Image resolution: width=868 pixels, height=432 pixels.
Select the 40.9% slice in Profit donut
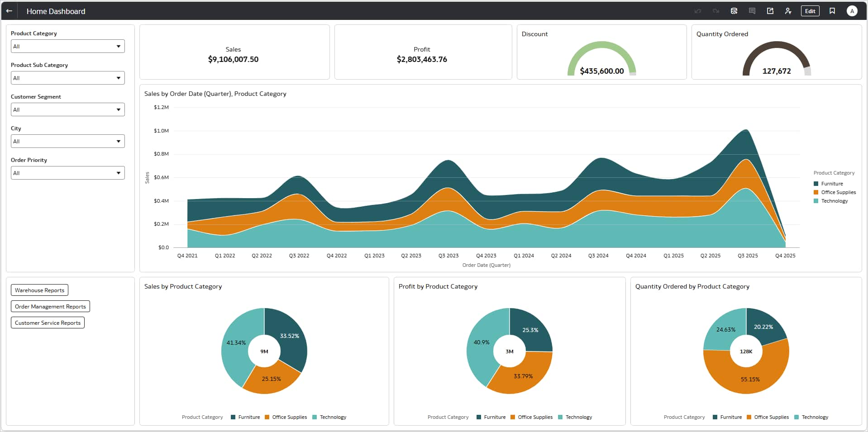coord(482,342)
